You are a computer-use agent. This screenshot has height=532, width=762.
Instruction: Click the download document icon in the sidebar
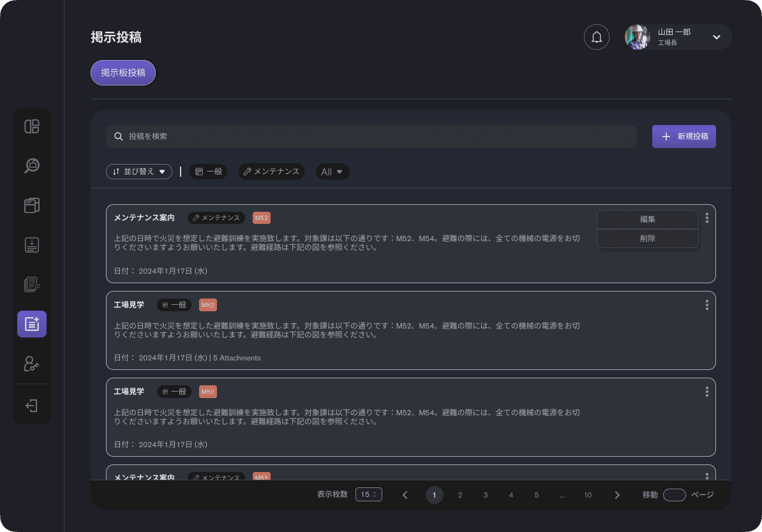[x=32, y=244]
